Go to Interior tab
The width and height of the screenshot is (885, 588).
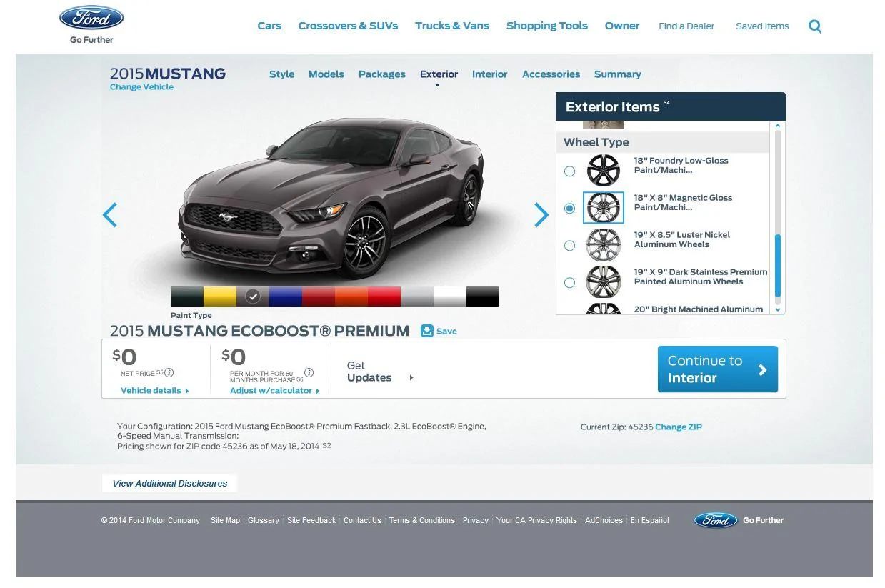pos(490,74)
